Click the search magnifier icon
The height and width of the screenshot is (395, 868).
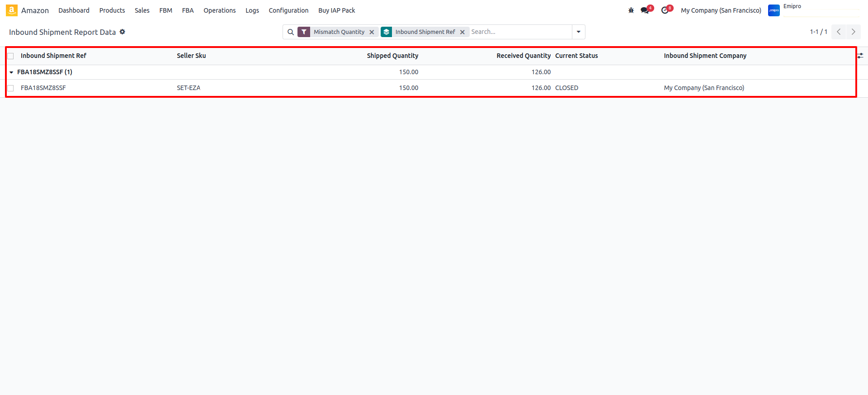tap(291, 32)
